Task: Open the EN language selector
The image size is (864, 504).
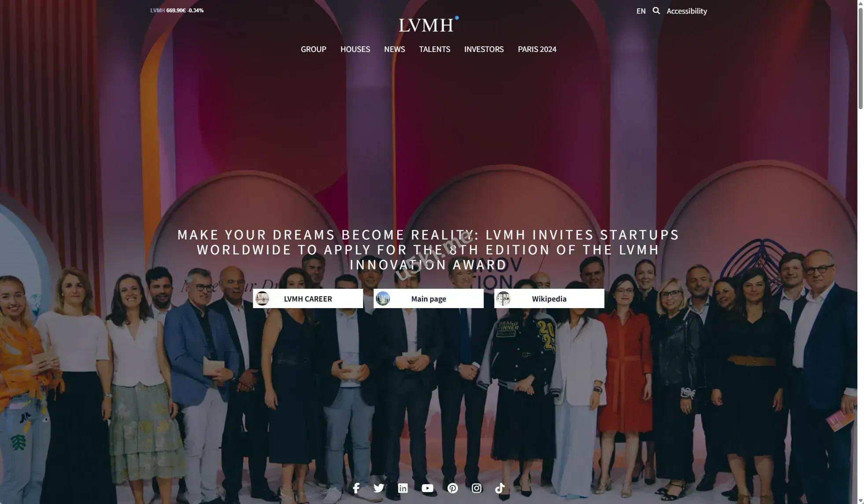Action: (x=641, y=11)
